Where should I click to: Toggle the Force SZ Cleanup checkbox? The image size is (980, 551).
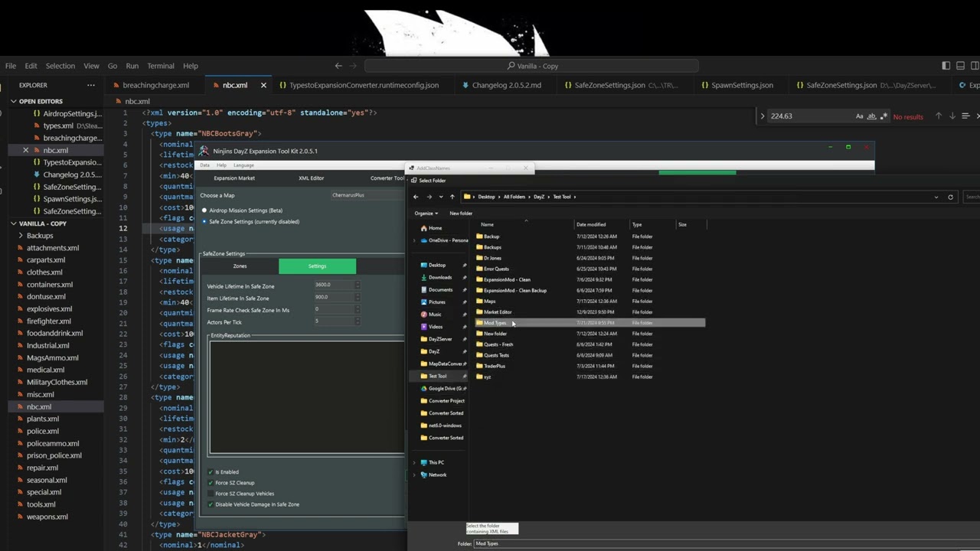(x=211, y=483)
